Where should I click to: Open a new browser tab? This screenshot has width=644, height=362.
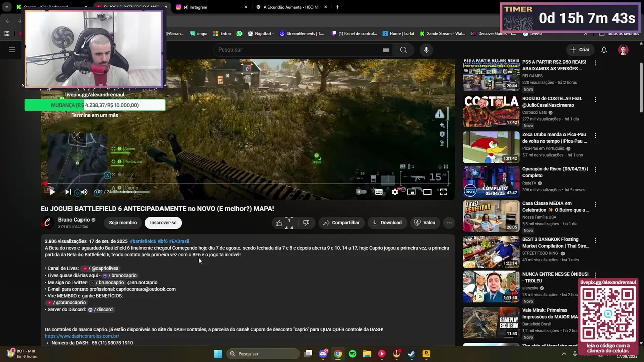click(x=337, y=7)
